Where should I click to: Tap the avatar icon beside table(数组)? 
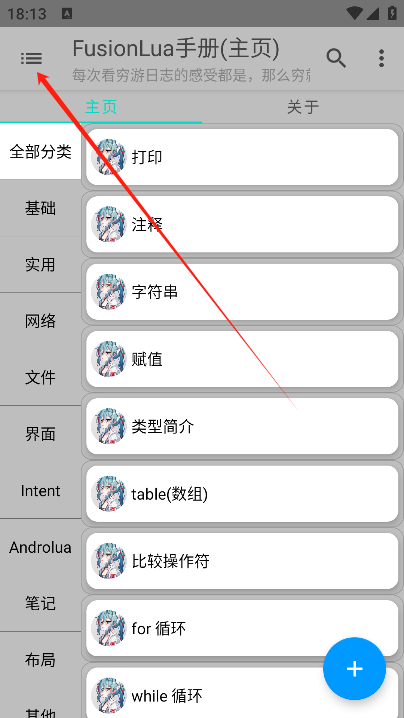(x=109, y=494)
